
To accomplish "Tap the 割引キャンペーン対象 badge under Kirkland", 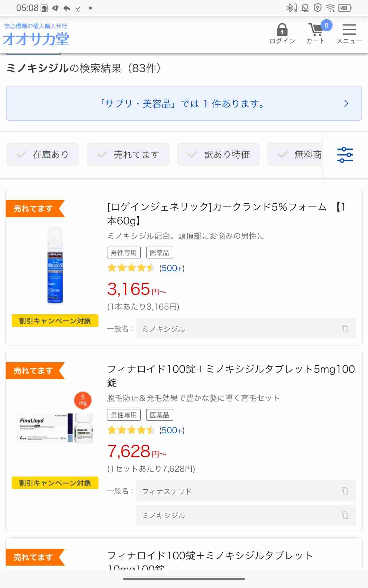I will 55,321.
